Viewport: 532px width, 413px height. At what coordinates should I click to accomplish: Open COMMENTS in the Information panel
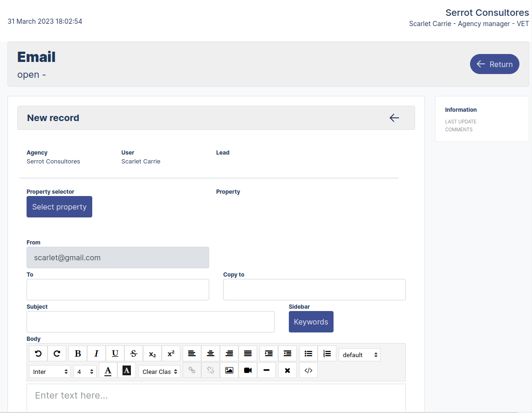pyautogui.click(x=458, y=129)
